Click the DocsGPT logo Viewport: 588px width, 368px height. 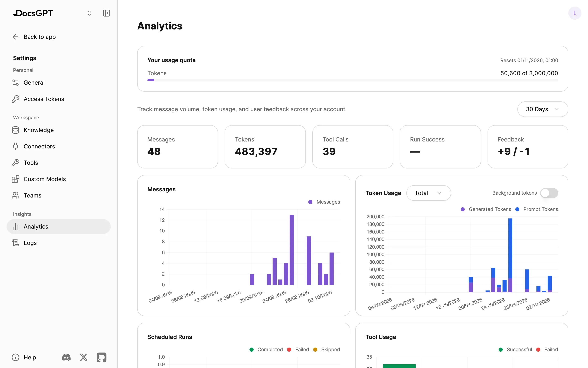tap(33, 13)
